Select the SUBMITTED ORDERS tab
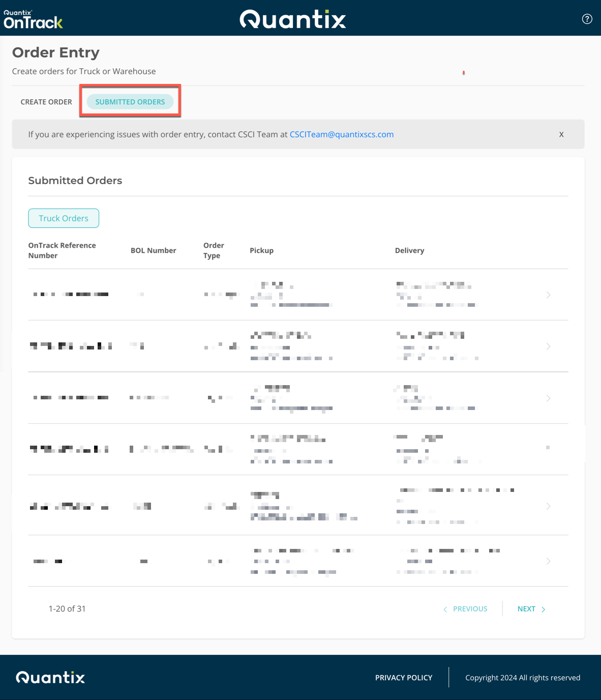 pyautogui.click(x=130, y=102)
